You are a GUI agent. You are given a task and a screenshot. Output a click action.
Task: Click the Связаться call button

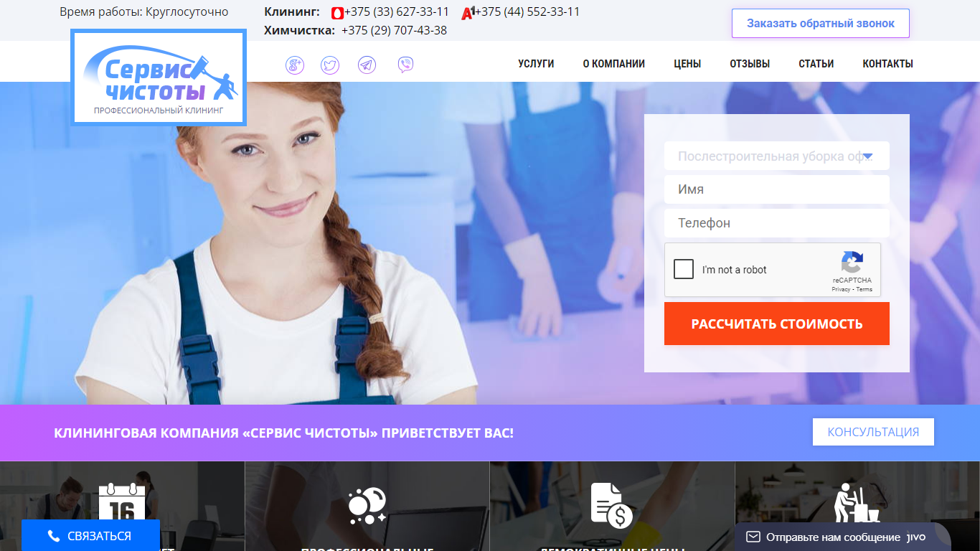(90, 535)
